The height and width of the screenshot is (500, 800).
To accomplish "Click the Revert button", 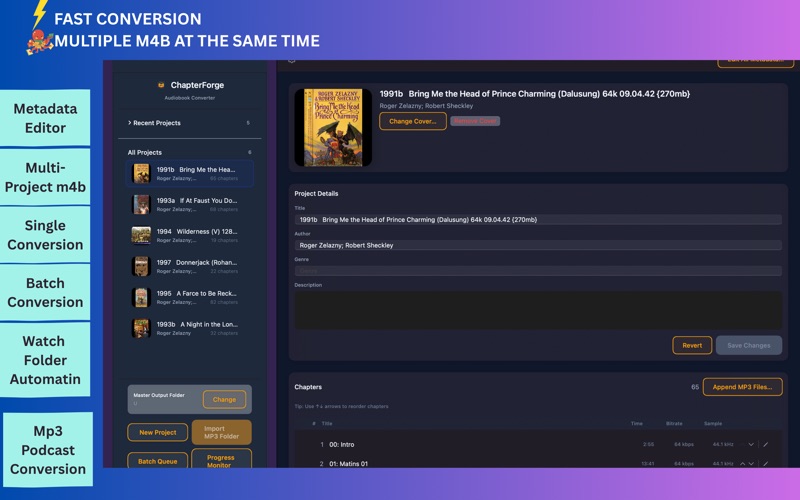I will coord(692,345).
